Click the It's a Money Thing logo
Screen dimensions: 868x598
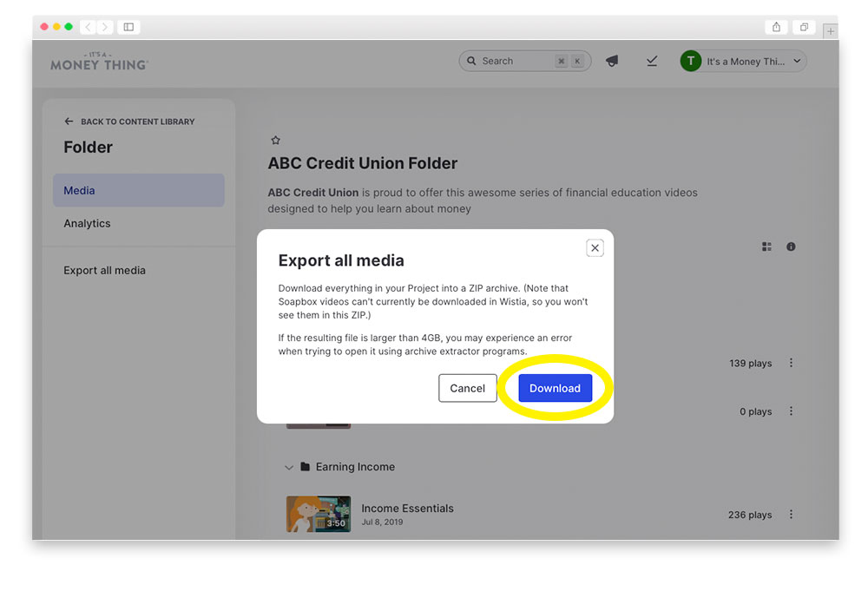99,62
